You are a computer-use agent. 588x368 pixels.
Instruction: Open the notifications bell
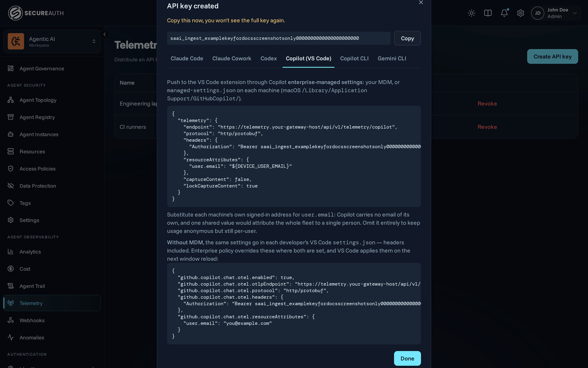[504, 13]
